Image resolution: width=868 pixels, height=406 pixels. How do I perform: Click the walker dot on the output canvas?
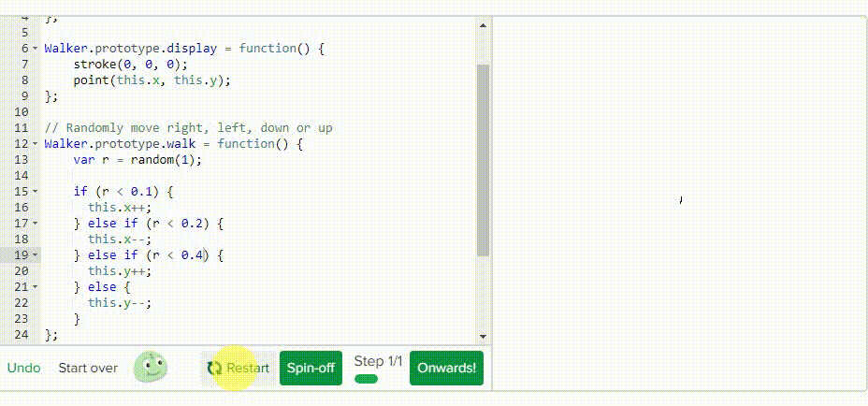[x=680, y=200]
